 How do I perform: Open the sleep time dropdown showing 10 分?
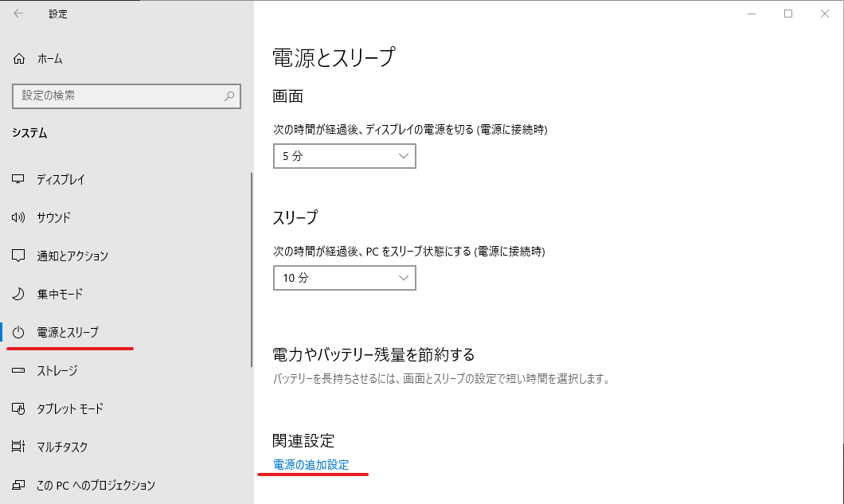345,278
